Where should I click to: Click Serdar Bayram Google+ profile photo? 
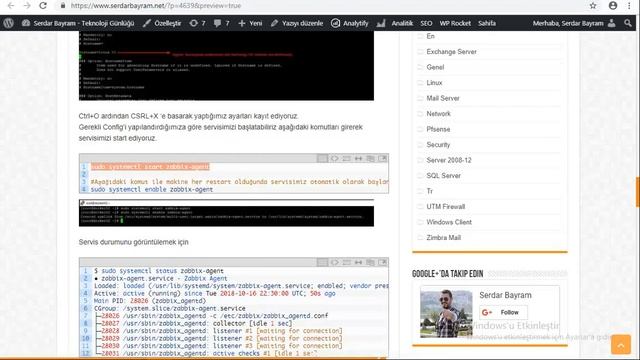point(446,313)
